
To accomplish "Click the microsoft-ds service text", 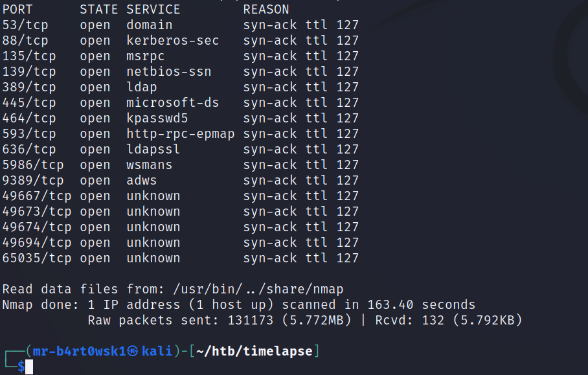I will (172, 103).
